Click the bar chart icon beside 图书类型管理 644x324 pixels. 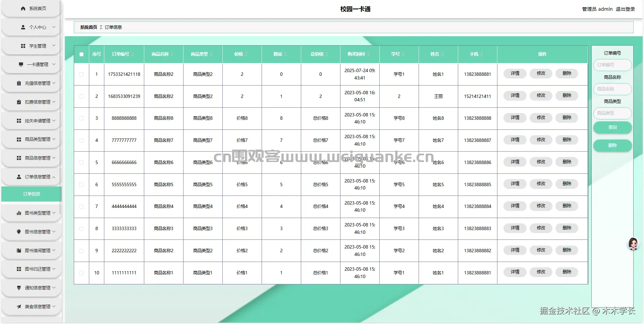click(x=19, y=213)
